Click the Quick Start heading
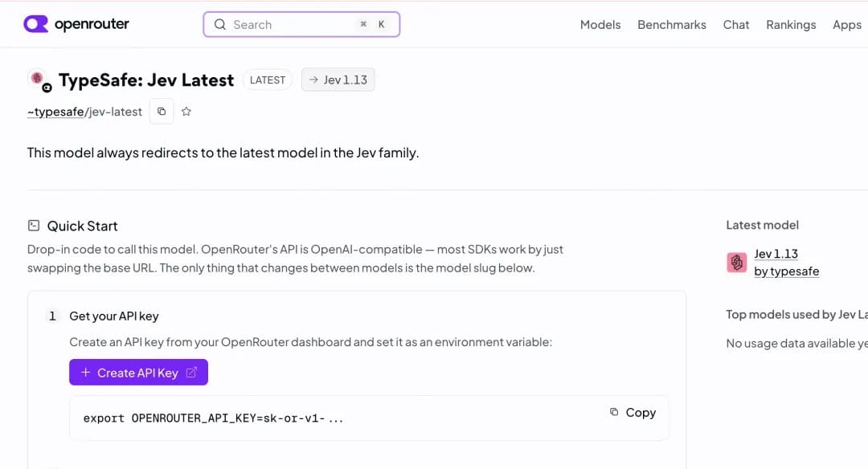This screenshot has height=469, width=868. (83, 226)
